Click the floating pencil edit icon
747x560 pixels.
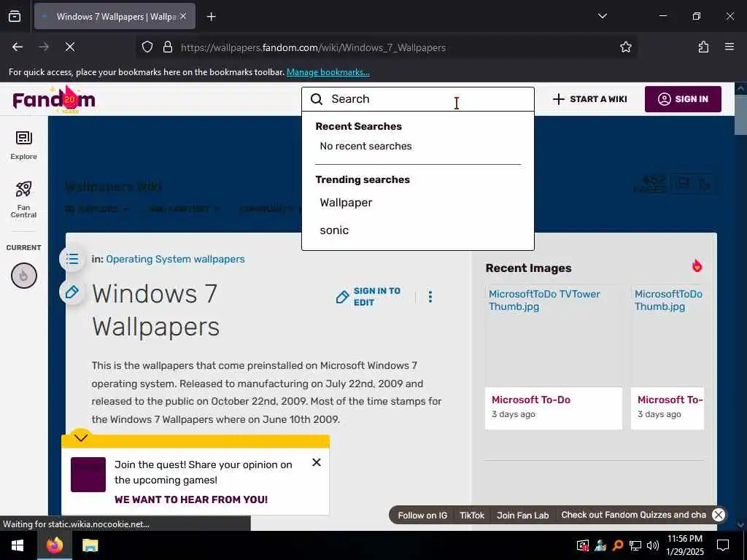72,292
